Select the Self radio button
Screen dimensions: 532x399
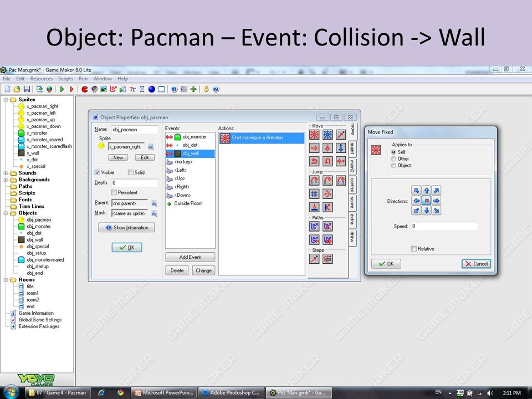coord(393,152)
